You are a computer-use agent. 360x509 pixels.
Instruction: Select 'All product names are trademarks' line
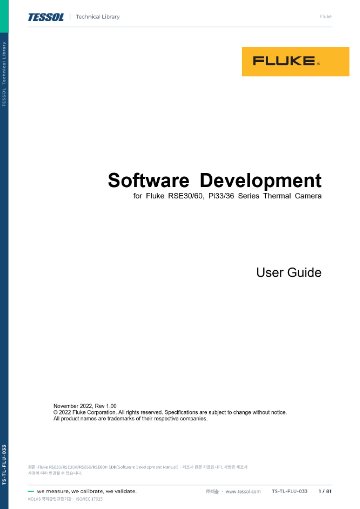point(130,418)
